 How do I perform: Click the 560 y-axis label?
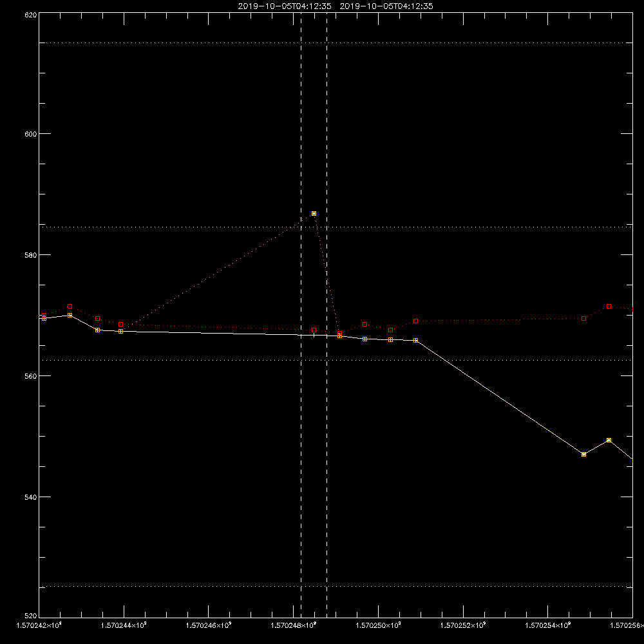[x=31, y=376]
